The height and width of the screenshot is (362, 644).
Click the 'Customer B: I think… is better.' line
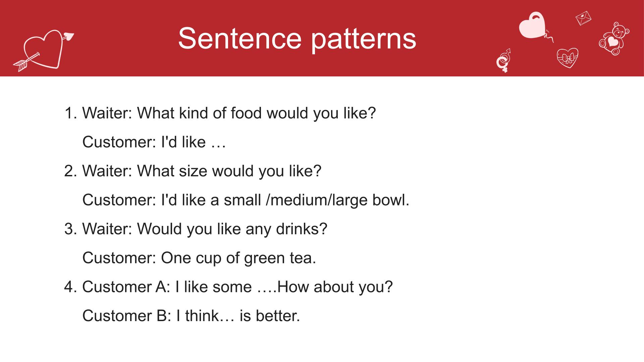point(191,316)
